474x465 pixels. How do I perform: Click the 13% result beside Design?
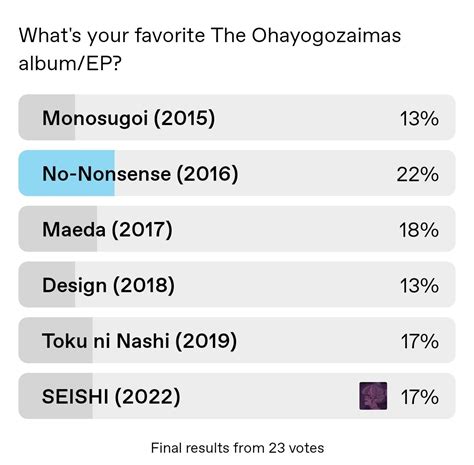click(x=419, y=286)
